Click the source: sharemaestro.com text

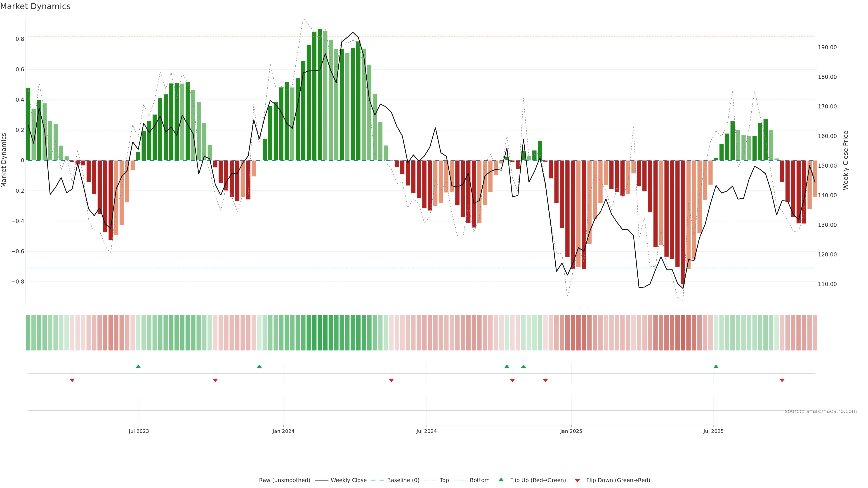coord(821,411)
